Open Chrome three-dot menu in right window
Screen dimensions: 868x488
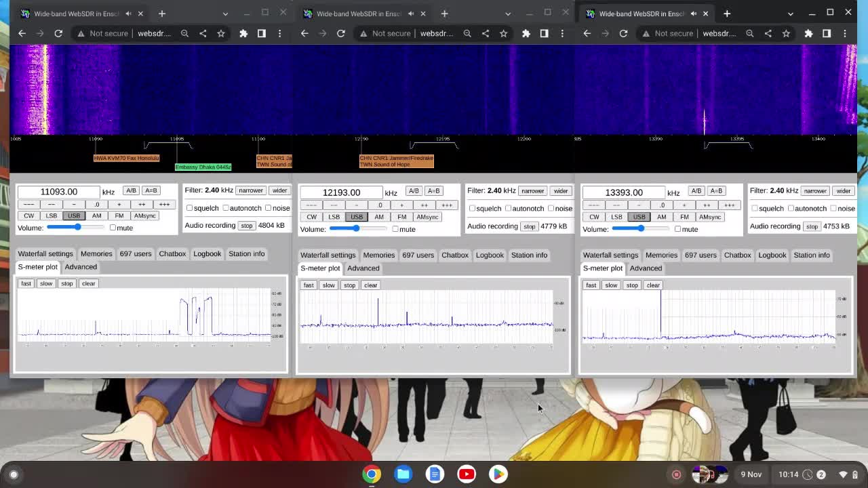point(844,33)
